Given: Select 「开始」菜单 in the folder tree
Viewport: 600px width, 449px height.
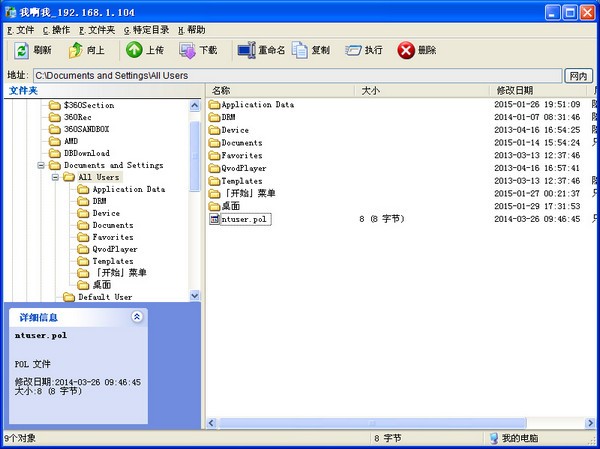Looking at the screenshot, I should (x=112, y=273).
